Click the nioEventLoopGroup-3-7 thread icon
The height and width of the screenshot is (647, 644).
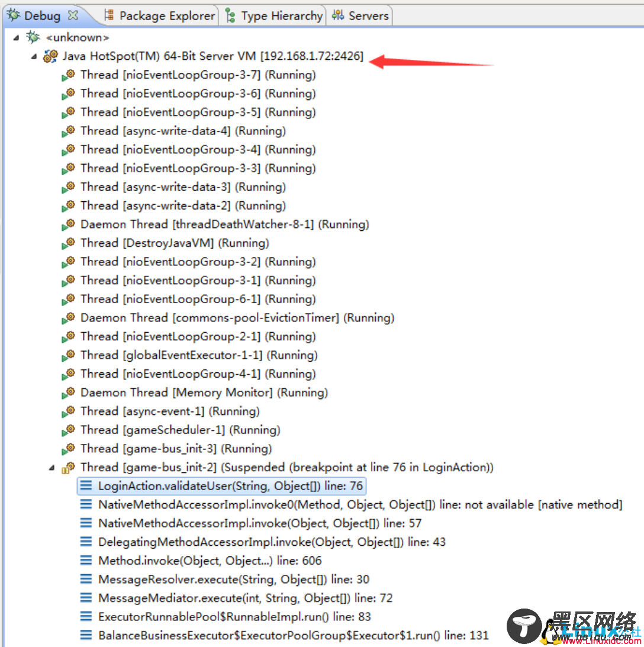69,75
